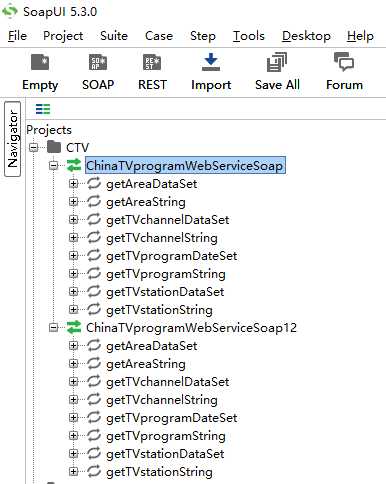Collapse the ChinaTVprogramWebServiceSoap interface node

54,165
